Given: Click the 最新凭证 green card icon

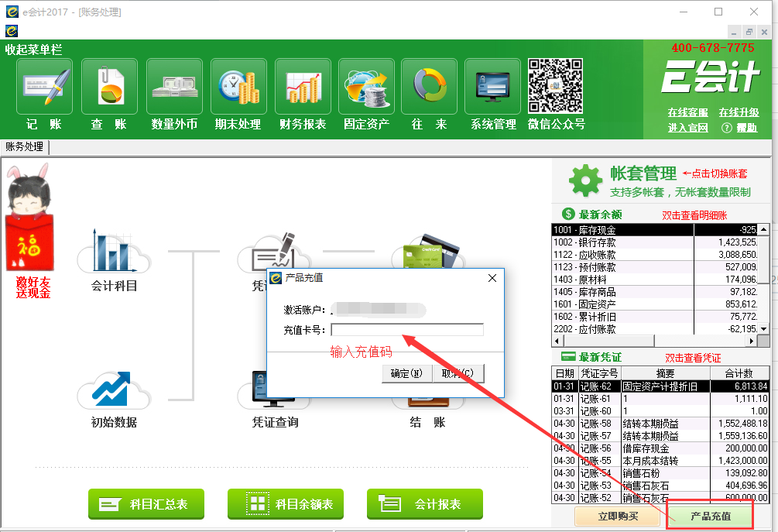Looking at the screenshot, I should pos(568,356).
